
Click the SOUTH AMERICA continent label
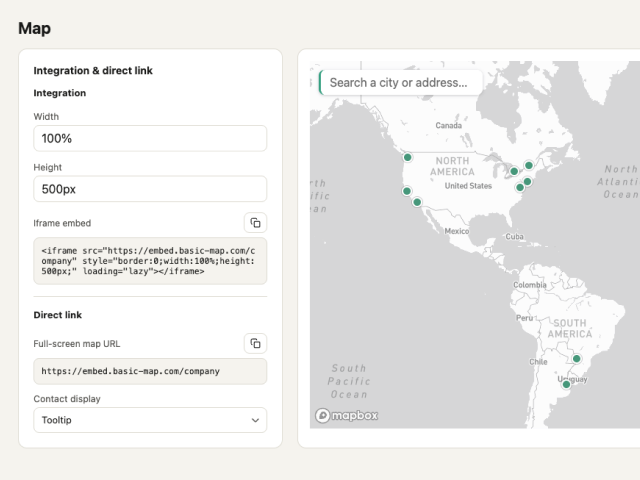point(570,329)
